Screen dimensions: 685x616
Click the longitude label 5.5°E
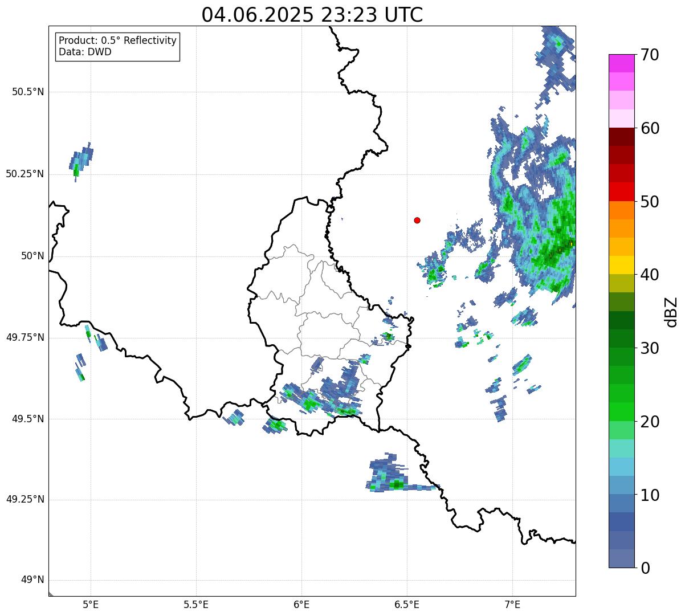tap(196, 604)
